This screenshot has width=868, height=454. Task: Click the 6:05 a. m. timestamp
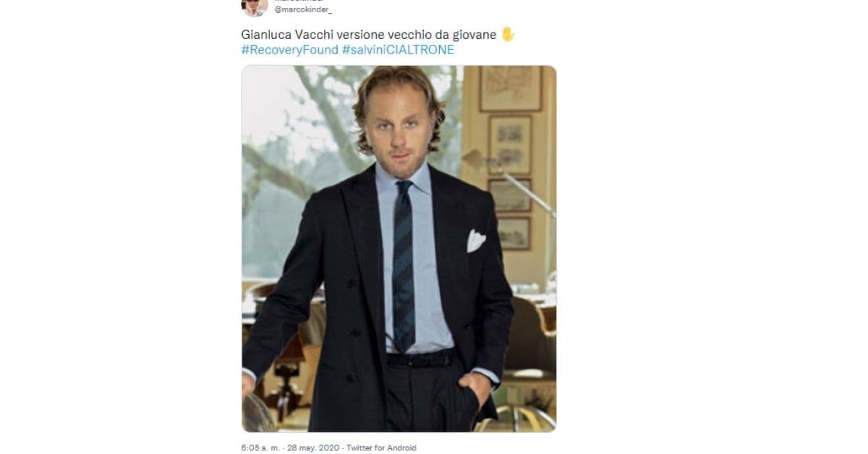261,447
